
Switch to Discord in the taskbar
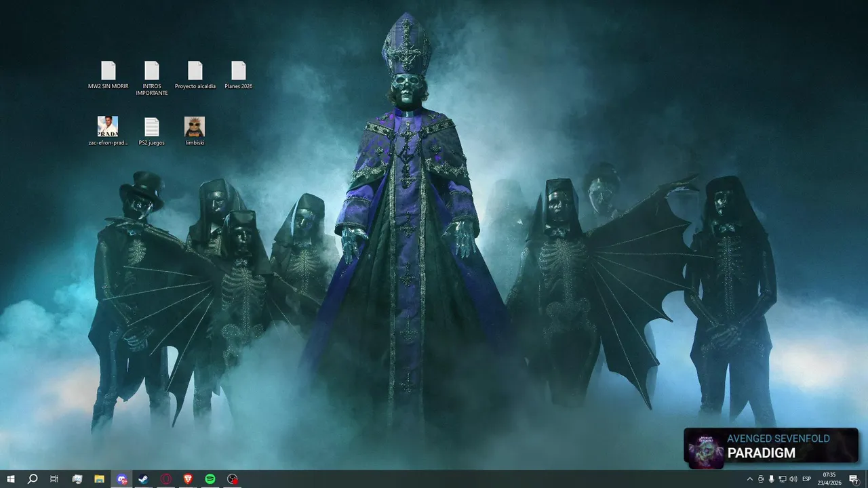[121, 479]
